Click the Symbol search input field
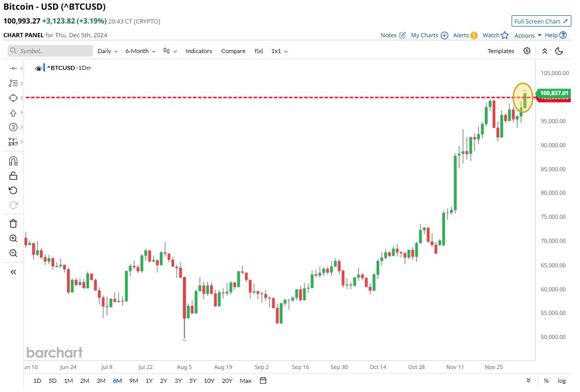 tap(51, 51)
